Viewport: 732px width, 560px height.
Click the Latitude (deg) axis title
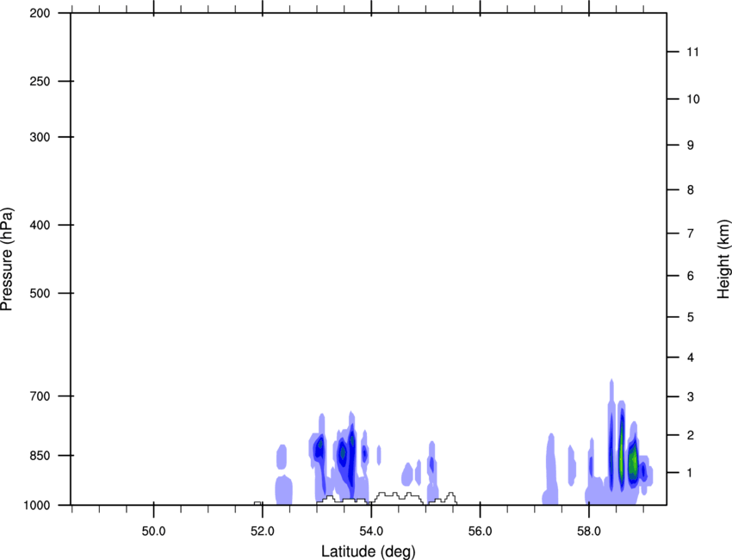pos(368,551)
